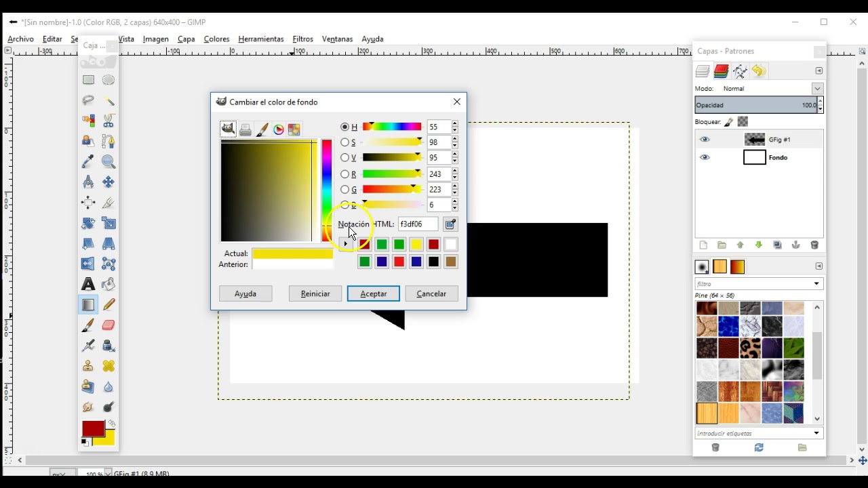Expand the color history arrow button
The image size is (868, 488).
(345, 243)
